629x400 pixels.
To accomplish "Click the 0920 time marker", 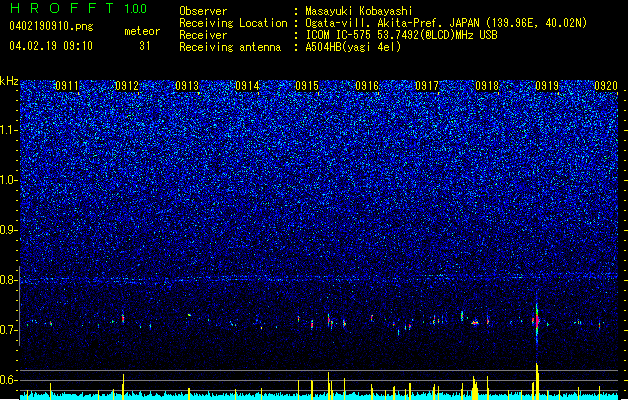I will pyautogui.click(x=606, y=86).
